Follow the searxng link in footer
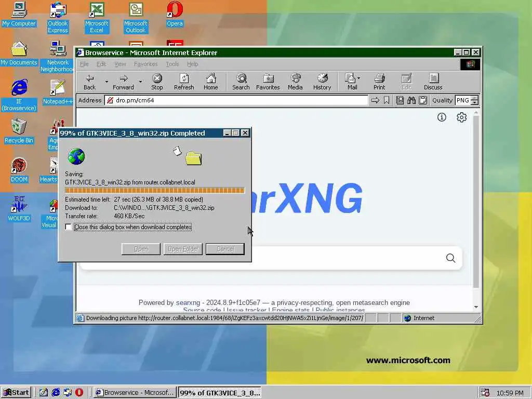This screenshot has width=532, height=399. [x=188, y=303]
